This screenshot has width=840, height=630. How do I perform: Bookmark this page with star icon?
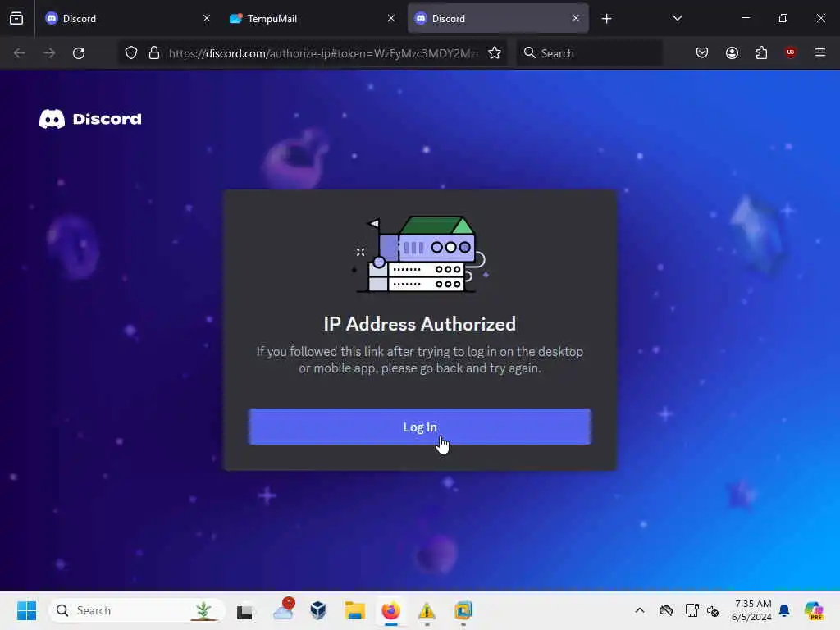coord(495,53)
